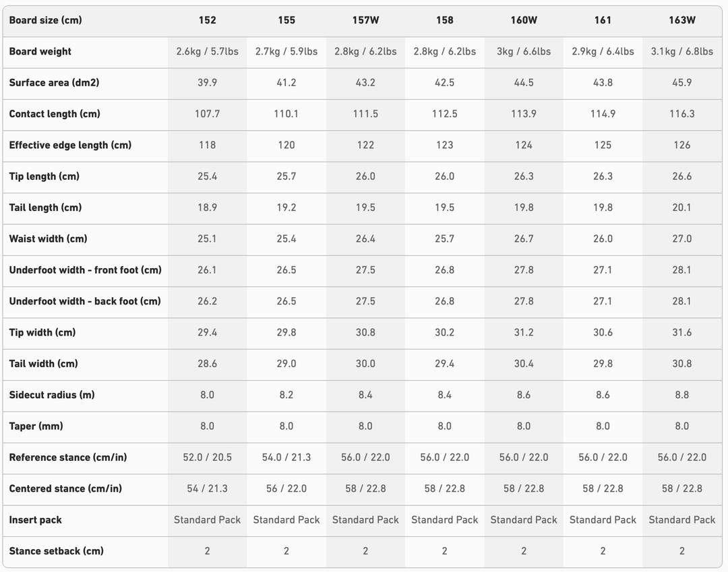Select surface area value 39.9
Viewport: 728px width, 572px height.
pyautogui.click(x=207, y=83)
